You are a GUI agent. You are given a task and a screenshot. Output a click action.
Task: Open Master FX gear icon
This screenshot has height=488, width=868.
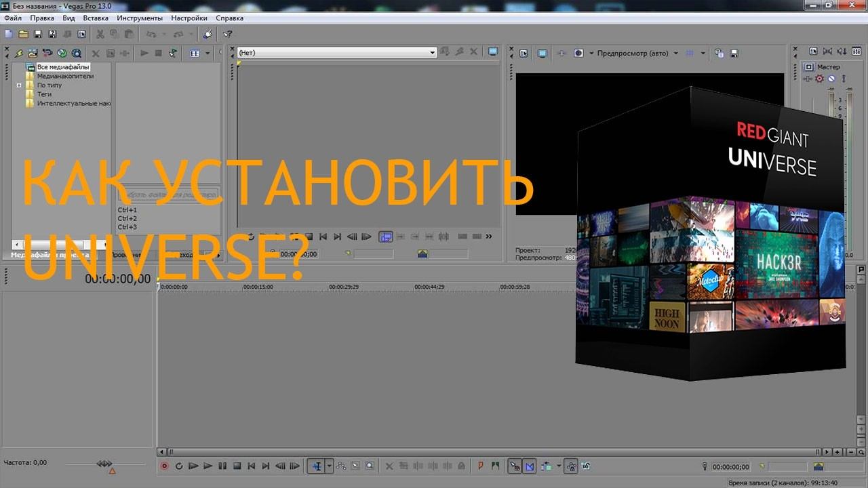pos(818,79)
